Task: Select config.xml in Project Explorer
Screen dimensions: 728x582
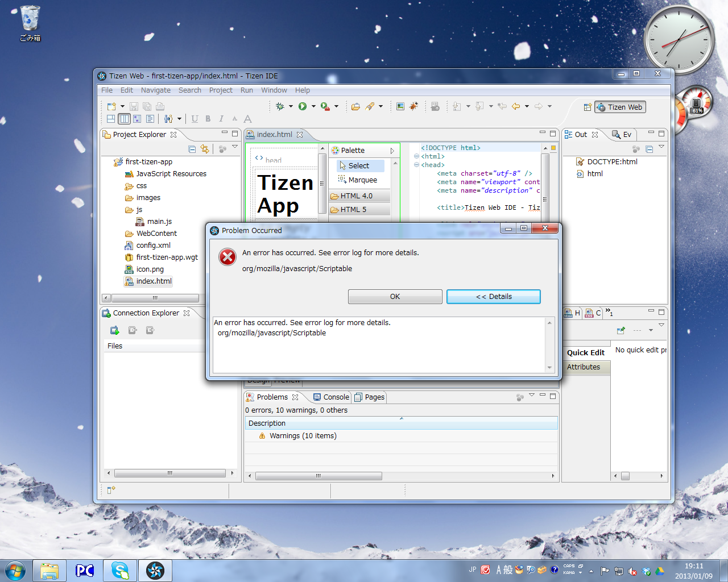Action: coord(148,246)
